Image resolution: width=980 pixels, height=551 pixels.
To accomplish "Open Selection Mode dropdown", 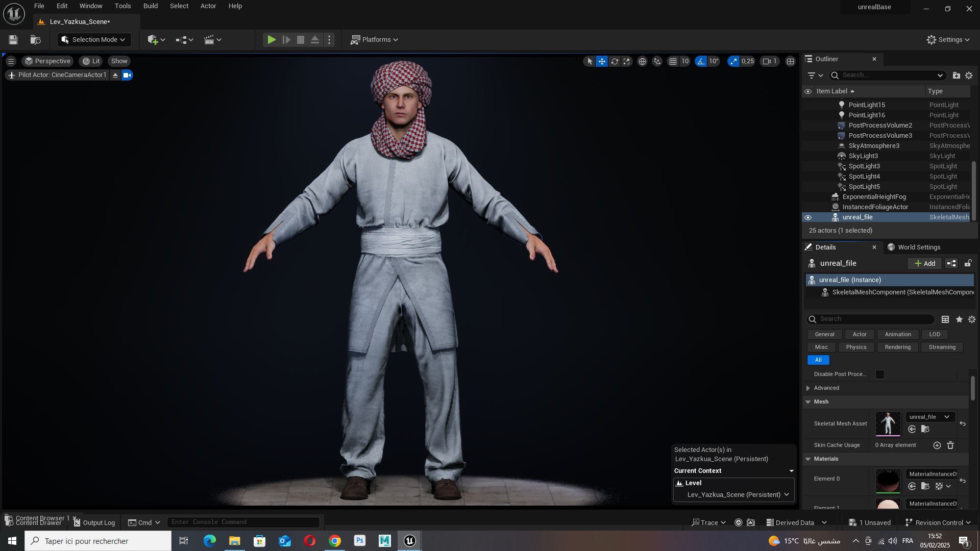I will point(94,40).
